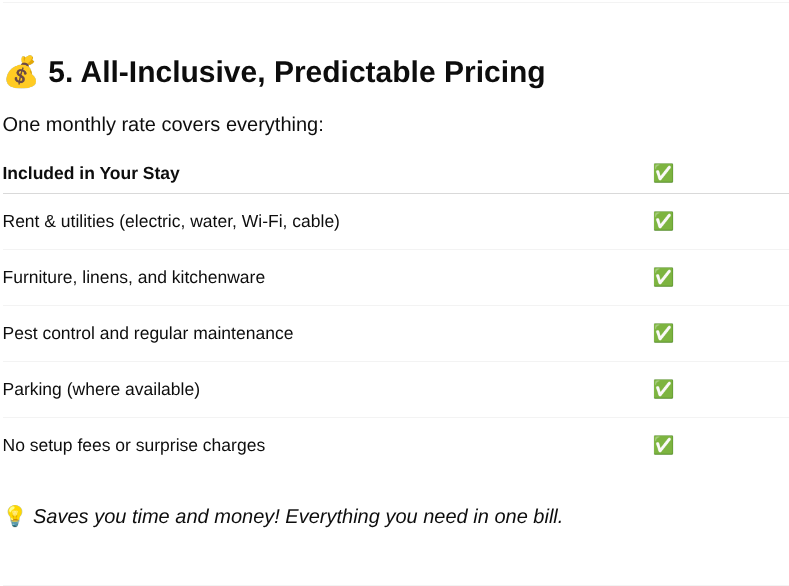789x586 pixels.
Task: Click the checkmark for Pest control row
Action: tap(663, 333)
